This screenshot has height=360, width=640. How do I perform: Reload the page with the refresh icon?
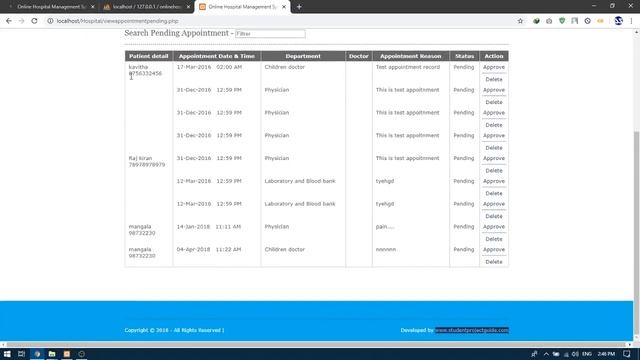point(34,21)
